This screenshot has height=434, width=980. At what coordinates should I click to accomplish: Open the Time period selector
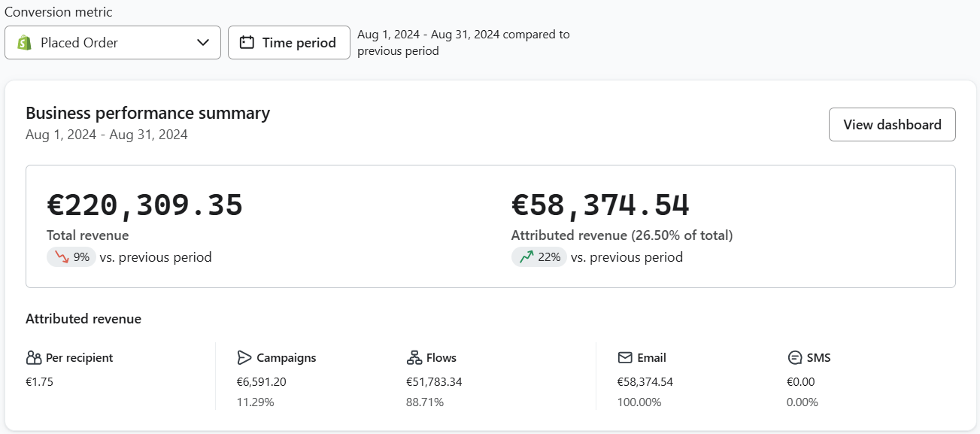tap(289, 43)
